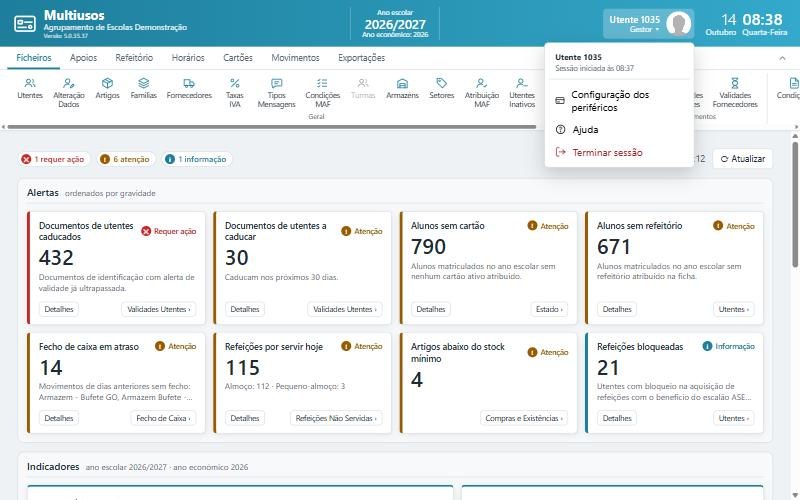This screenshot has height=500, width=800.
Task: Open Detalhes on Alunos sem cartão card
Action: [x=431, y=309]
